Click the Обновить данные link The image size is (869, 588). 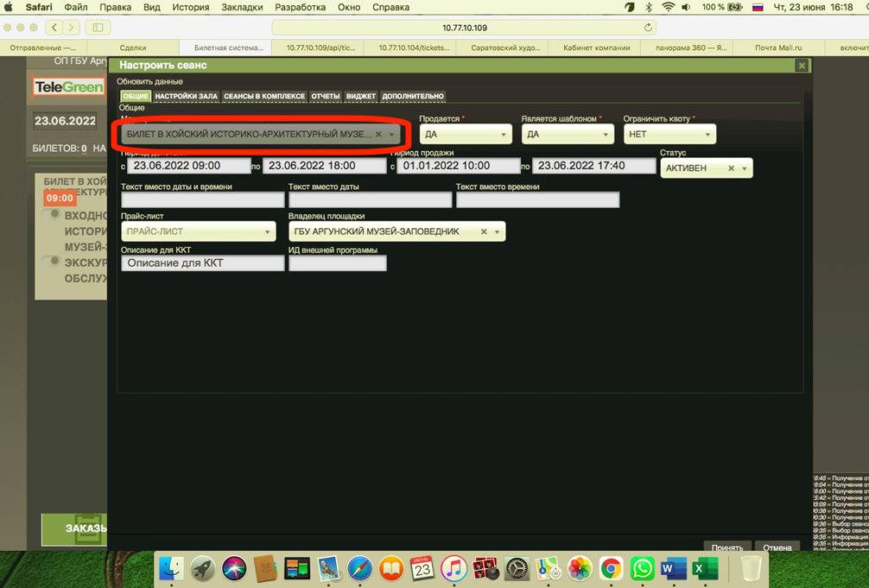click(150, 81)
